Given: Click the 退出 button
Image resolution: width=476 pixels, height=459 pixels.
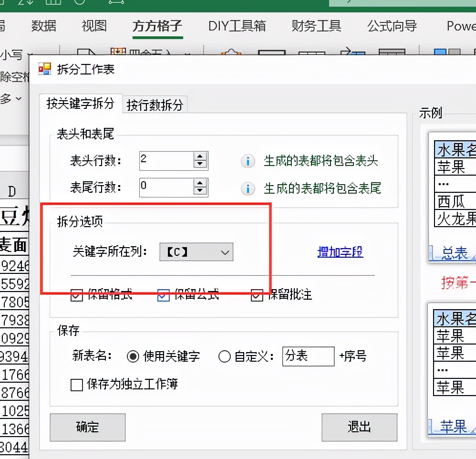Looking at the screenshot, I should 360,427.
